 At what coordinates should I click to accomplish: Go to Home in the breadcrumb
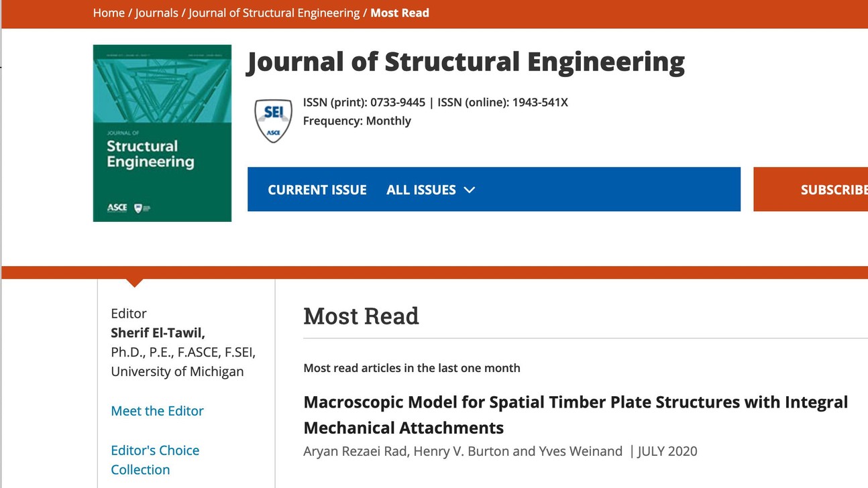[109, 13]
